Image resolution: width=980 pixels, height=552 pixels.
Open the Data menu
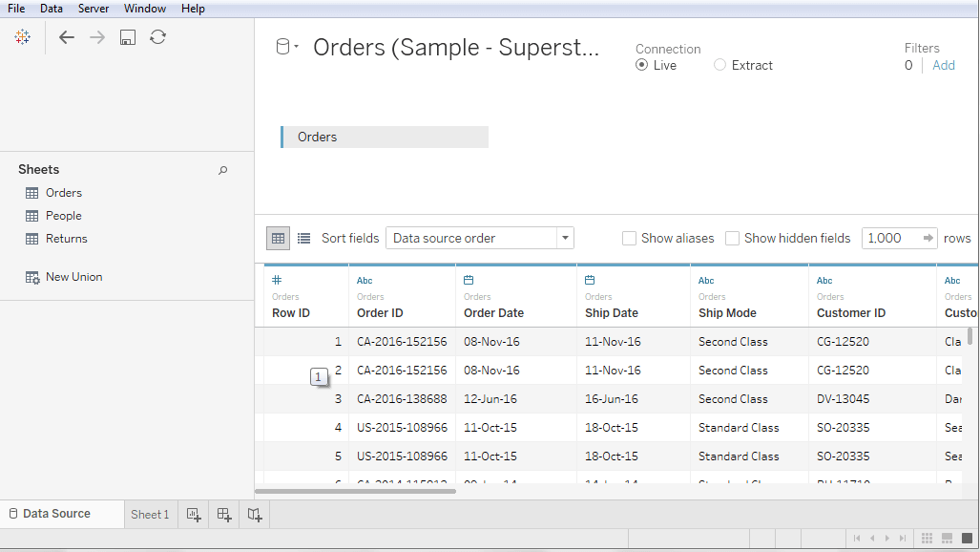[x=52, y=9]
